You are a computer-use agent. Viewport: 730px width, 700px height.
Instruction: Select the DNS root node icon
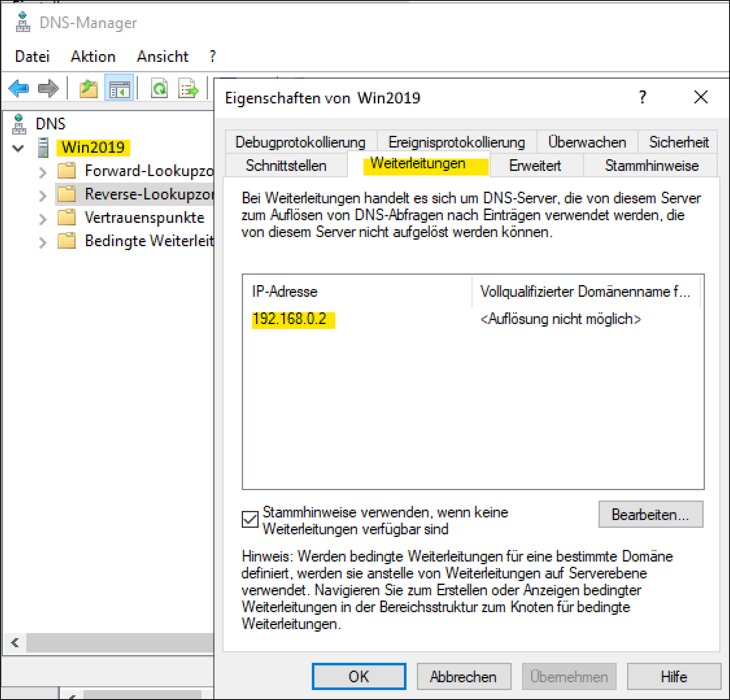point(18,123)
